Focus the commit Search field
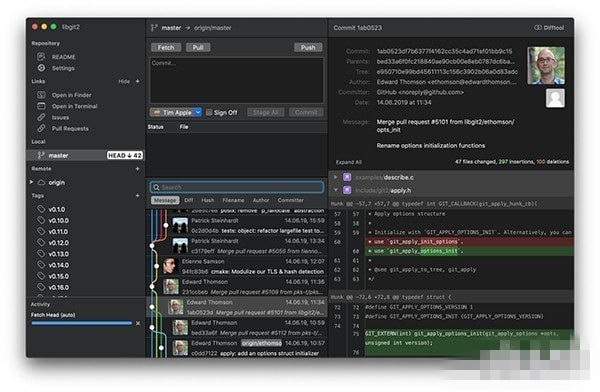This screenshot has width=600, height=392. coord(236,187)
